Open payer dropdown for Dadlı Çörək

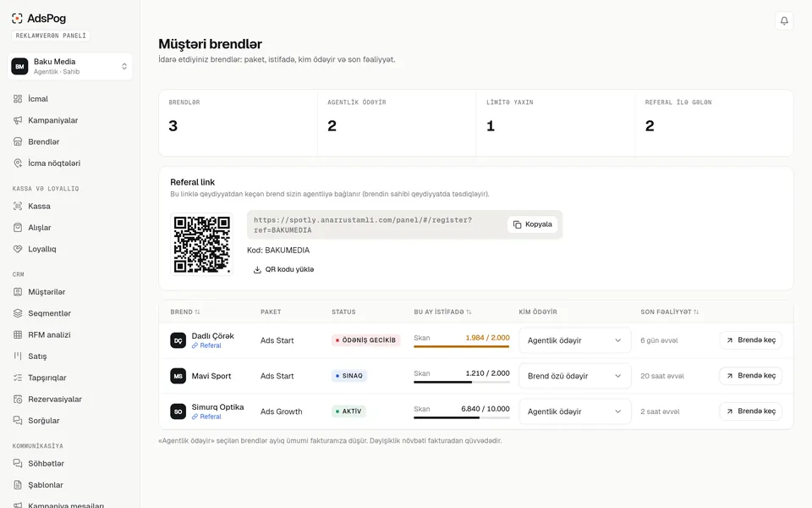pyautogui.click(x=575, y=340)
